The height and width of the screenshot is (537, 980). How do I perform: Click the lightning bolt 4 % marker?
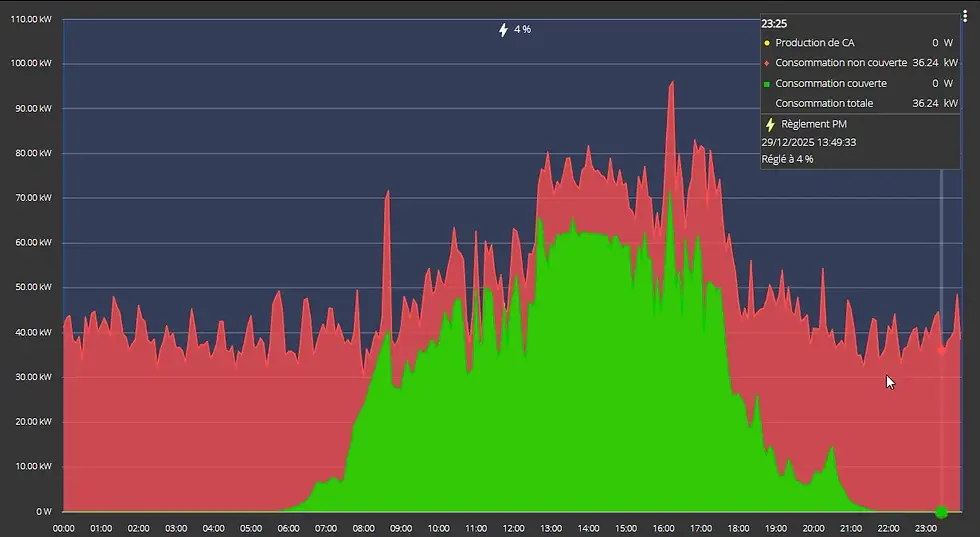514,29
